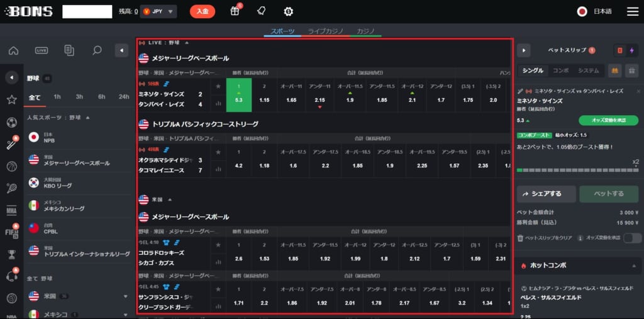Open the MMA sport icon in sidebar
This screenshot has width=644, height=319.
click(x=11, y=210)
